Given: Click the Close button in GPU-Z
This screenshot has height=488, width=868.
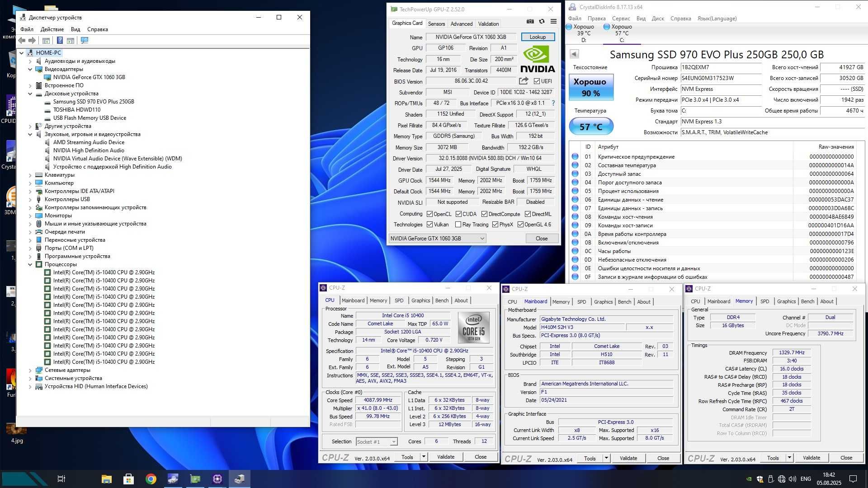Looking at the screenshot, I should tap(542, 239).
